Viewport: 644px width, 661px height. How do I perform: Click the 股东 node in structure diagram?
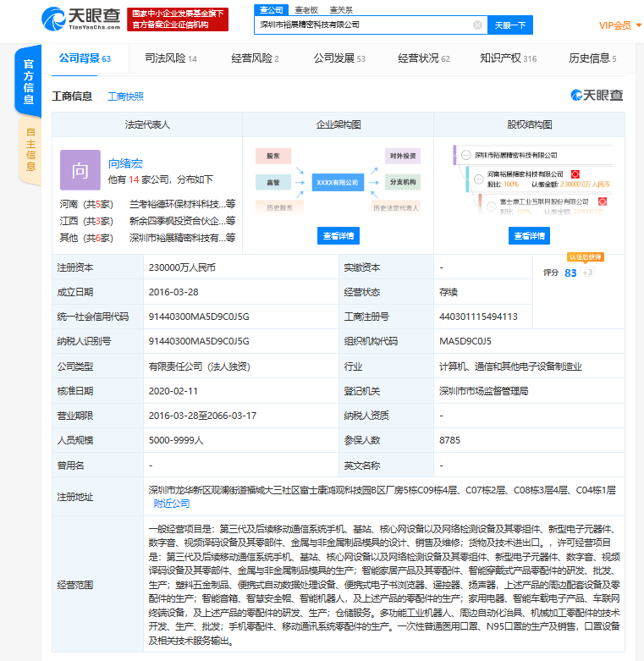[x=273, y=156]
